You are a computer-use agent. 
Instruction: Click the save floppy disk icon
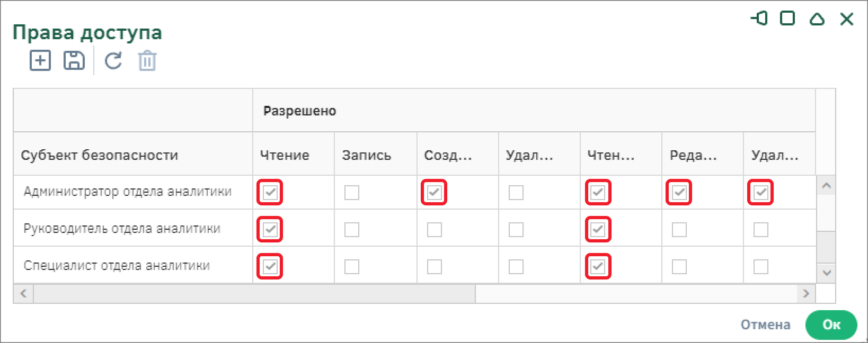(74, 60)
